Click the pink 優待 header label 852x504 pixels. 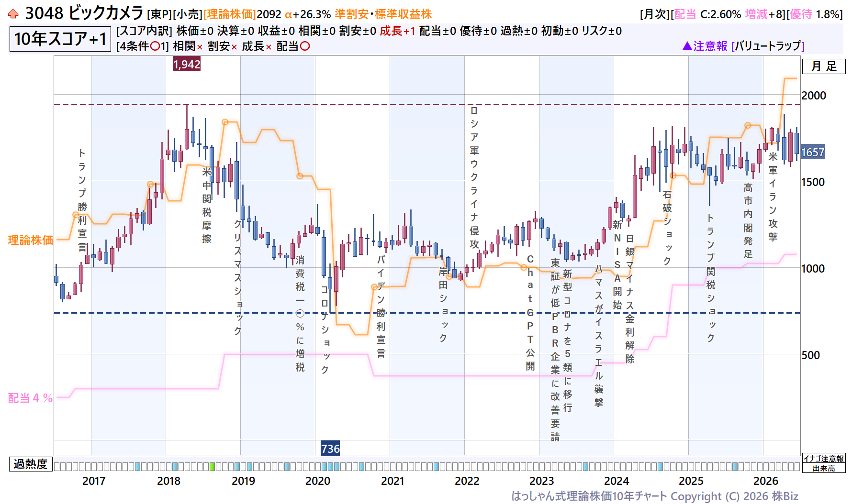point(801,14)
